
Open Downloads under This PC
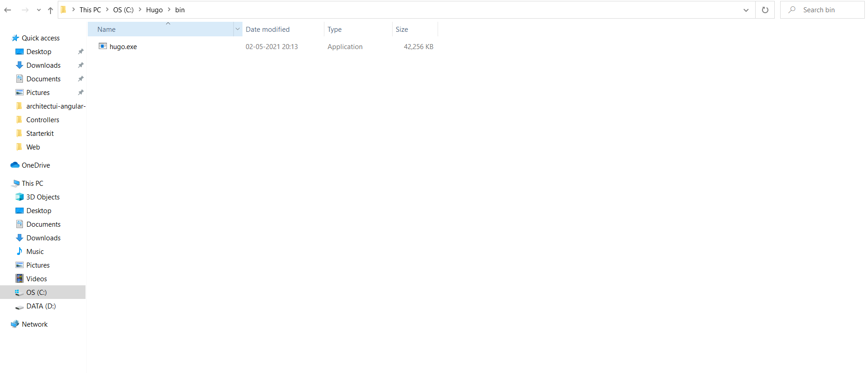(43, 238)
